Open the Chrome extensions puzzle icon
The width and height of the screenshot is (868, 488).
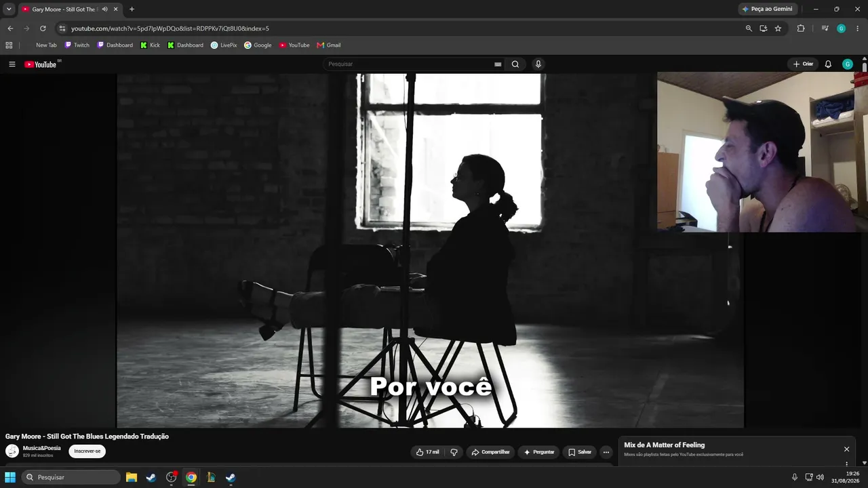pos(801,28)
